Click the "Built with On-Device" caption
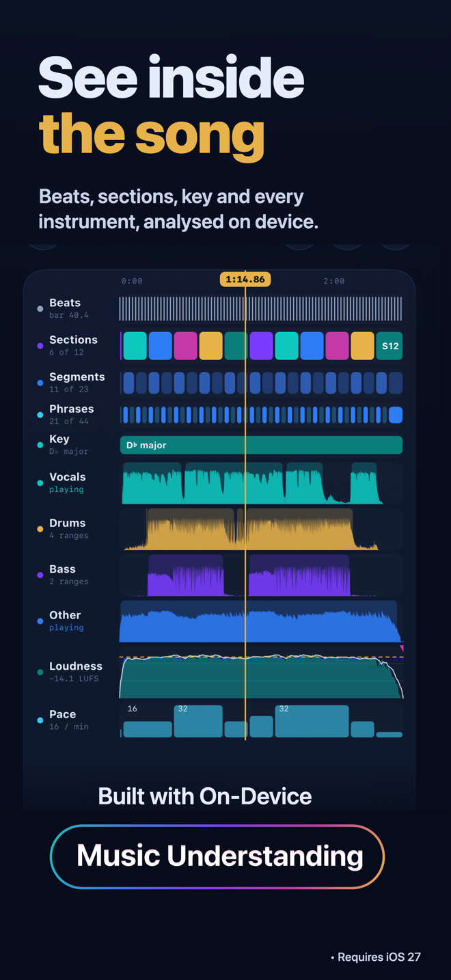This screenshot has width=451, height=980. coord(205,797)
